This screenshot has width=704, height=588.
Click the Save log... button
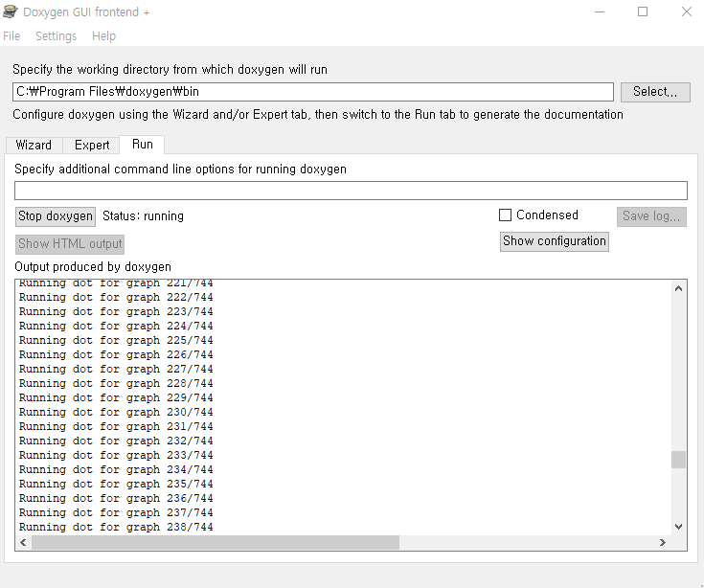(651, 216)
